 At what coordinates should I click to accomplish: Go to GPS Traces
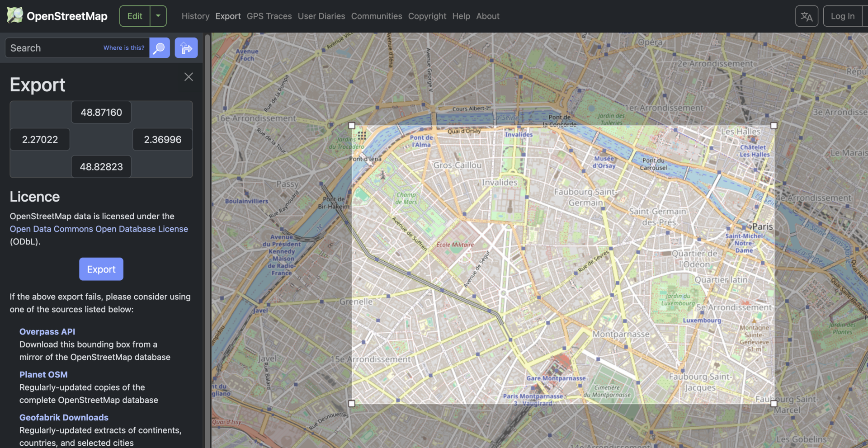269,16
